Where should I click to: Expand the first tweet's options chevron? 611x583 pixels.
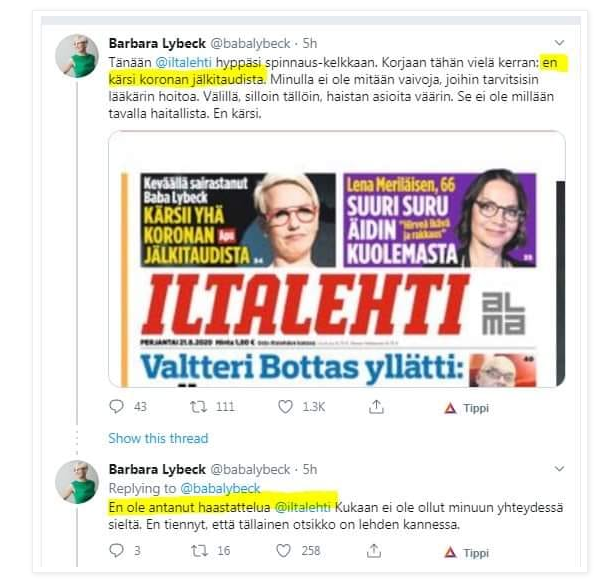coord(559,42)
